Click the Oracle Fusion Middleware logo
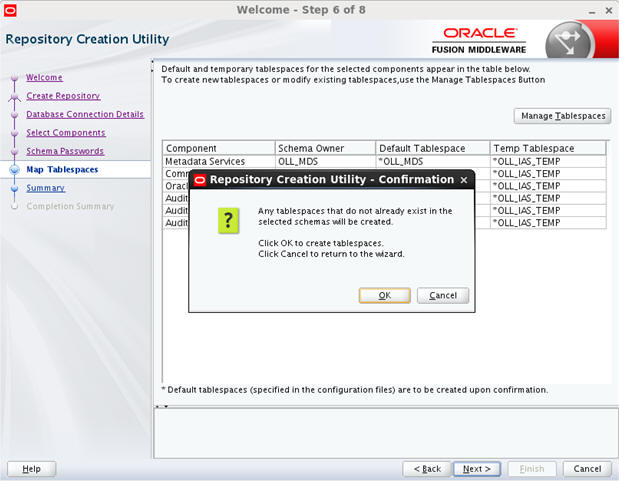 coord(479,41)
